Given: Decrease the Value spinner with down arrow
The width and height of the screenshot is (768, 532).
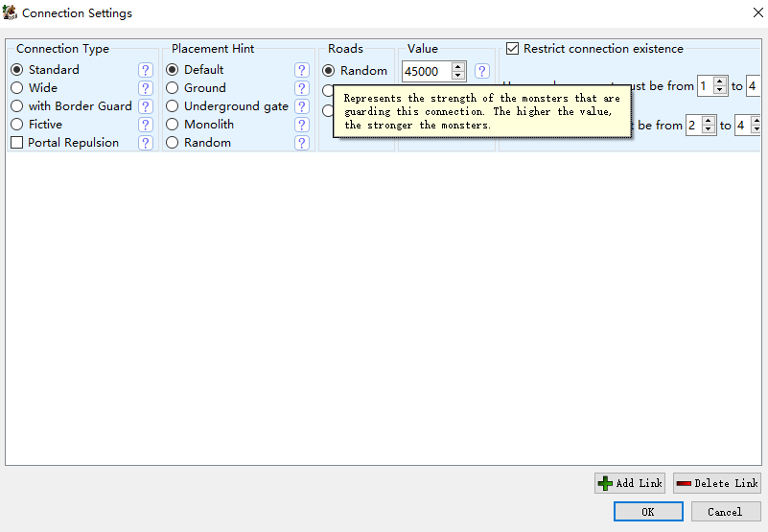Looking at the screenshot, I should click(457, 76).
